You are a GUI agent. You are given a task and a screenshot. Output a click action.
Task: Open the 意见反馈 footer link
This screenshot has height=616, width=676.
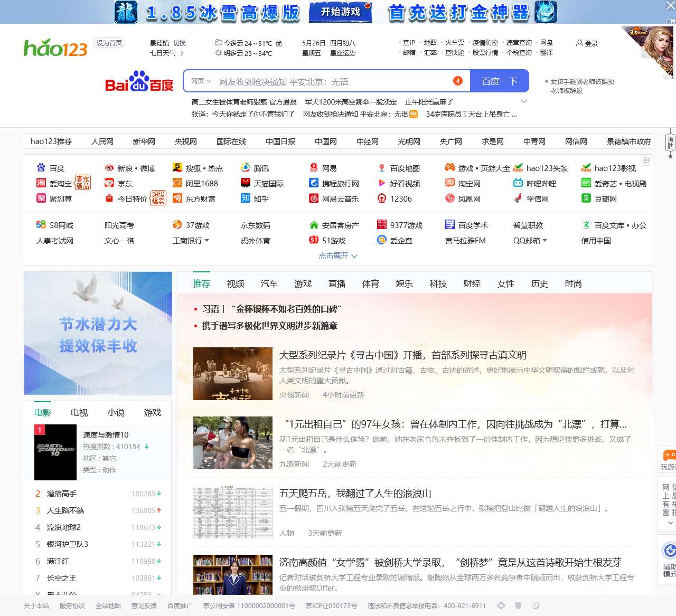(x=144, y=606)
